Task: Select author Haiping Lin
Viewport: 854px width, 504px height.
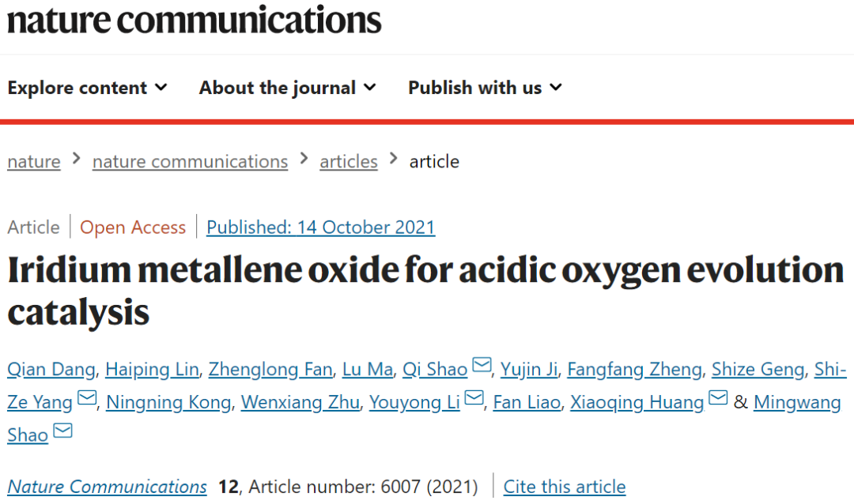Action: (152, 370)
